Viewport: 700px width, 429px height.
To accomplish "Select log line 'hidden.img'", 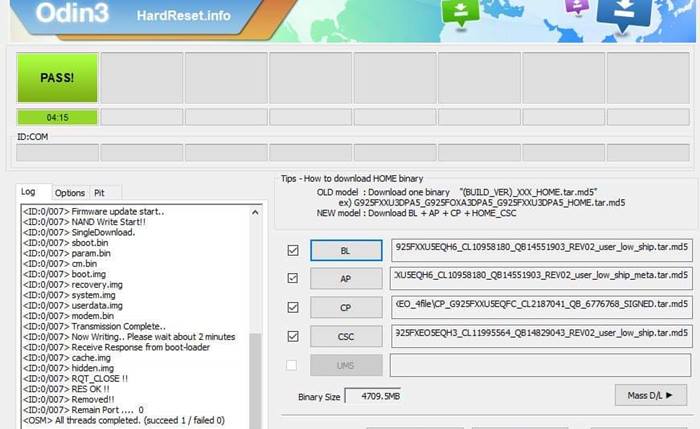I will pyautogui.click(x=68, y=368).
